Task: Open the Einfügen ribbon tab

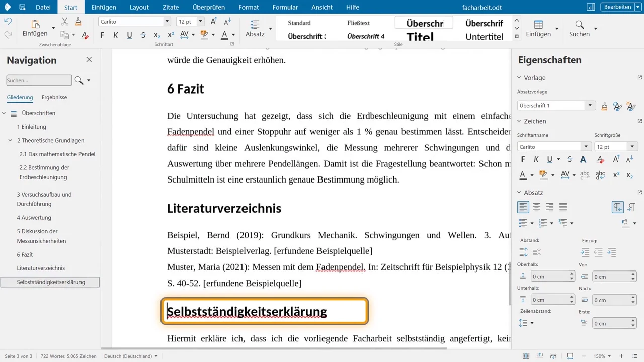Action: (104, 7)
